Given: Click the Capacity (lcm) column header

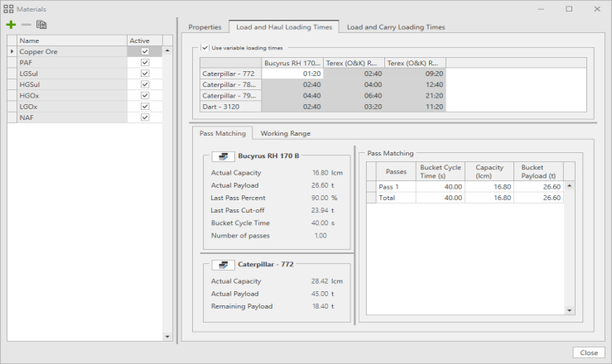Looking at the screenshot, I should coord(489,171).
